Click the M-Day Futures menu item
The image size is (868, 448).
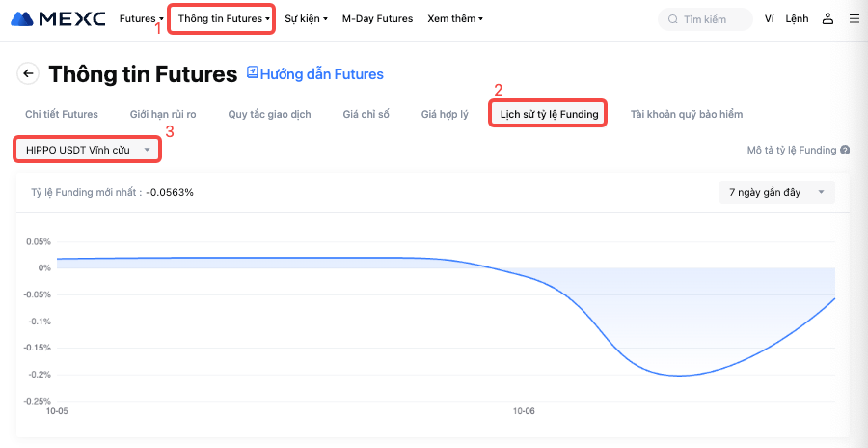377,18
